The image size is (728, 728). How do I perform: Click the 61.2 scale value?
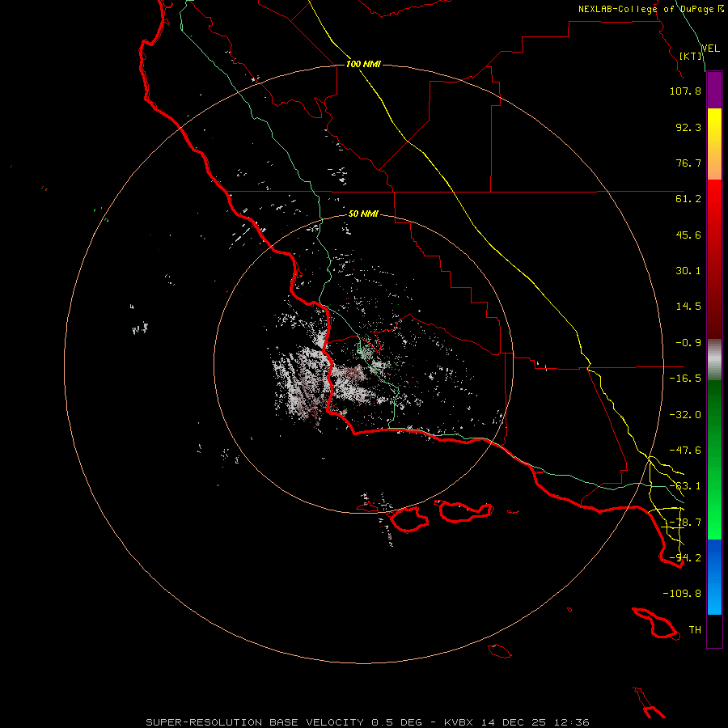pyautogui.click(x=688, y=199)
